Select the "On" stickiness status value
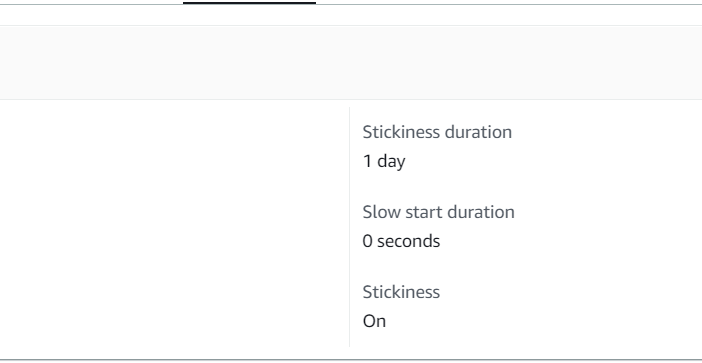Screen dimensions: 702x363 374,321
